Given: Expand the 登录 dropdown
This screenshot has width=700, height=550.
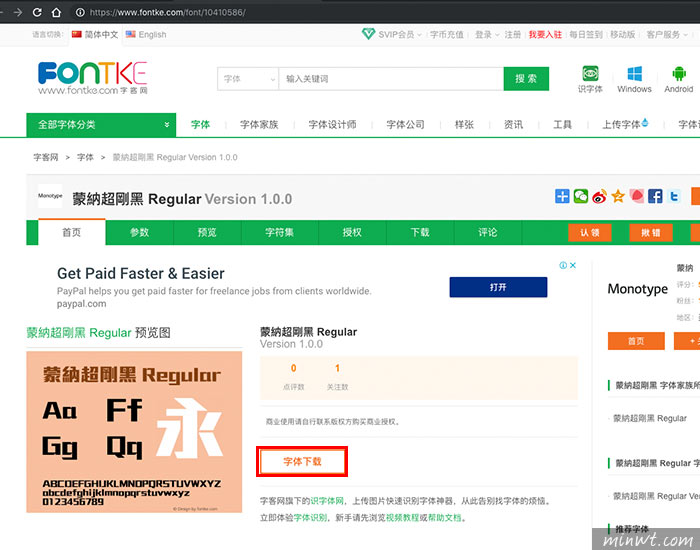Looking at the screenshot, I should coord(487,34).
